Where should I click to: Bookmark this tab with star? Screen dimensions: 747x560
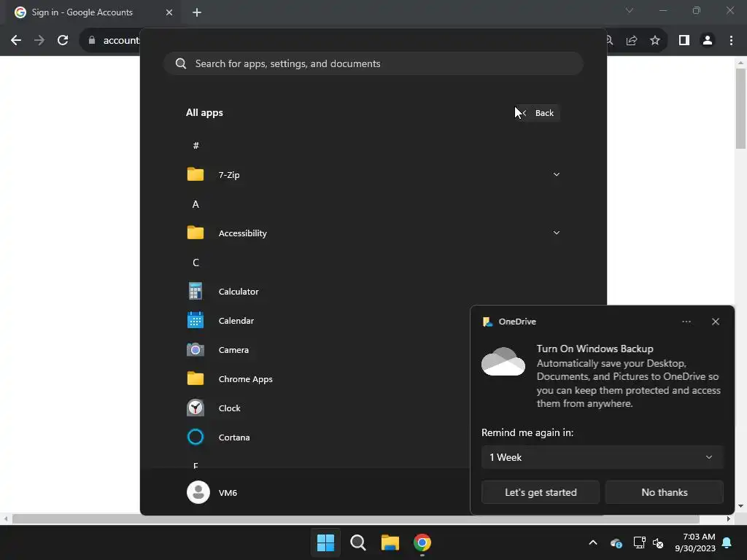pos(655,40)
